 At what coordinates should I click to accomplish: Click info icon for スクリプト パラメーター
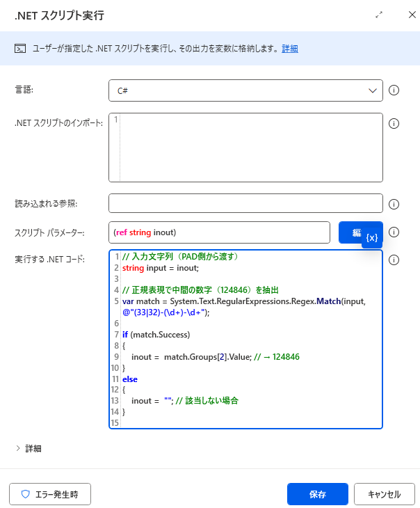[394, 232]
